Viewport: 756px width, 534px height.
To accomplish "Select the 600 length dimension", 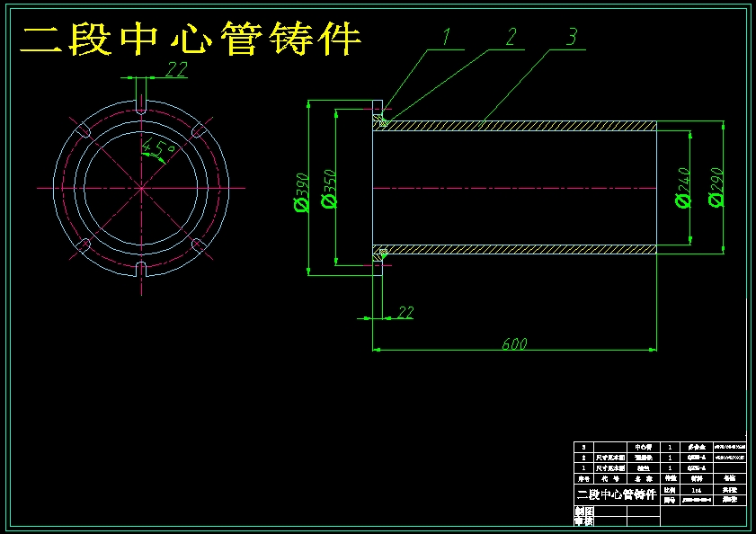I will click(x=514, y=343).
